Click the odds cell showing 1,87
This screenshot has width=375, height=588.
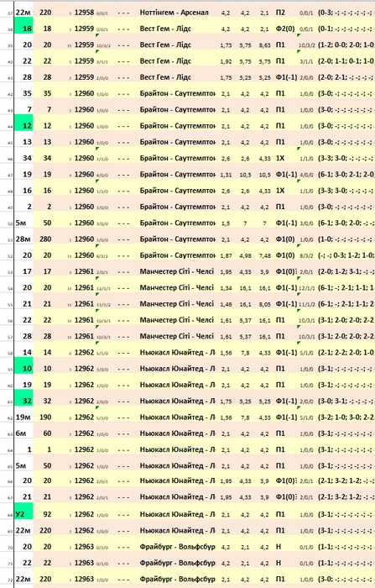[x=226, y=255]
